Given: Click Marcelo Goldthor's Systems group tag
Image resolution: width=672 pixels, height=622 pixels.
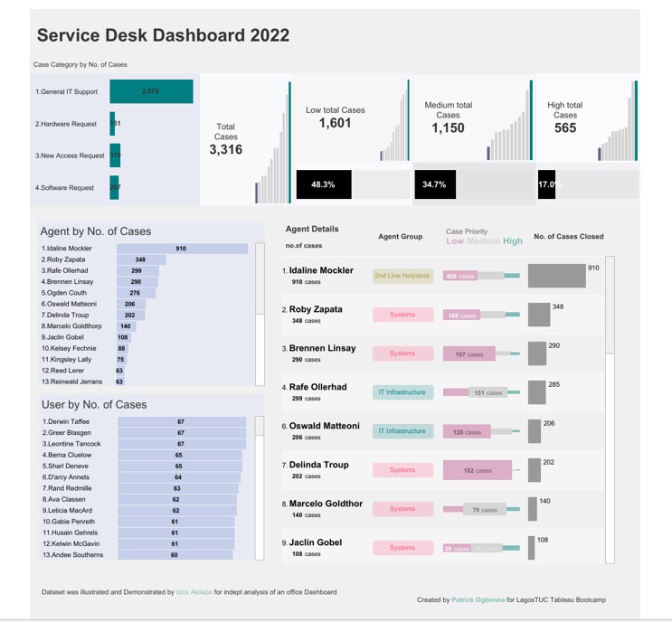Looking at the screenshot, I should tap(402, 509).
